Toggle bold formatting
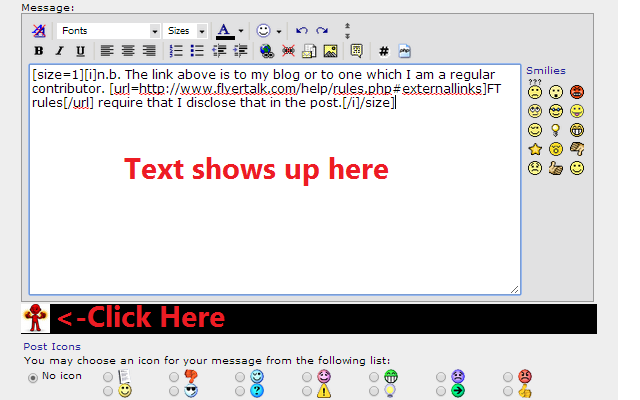Image resolution: width=640 pixels, height=400 pixels. (x=39, y=51)
